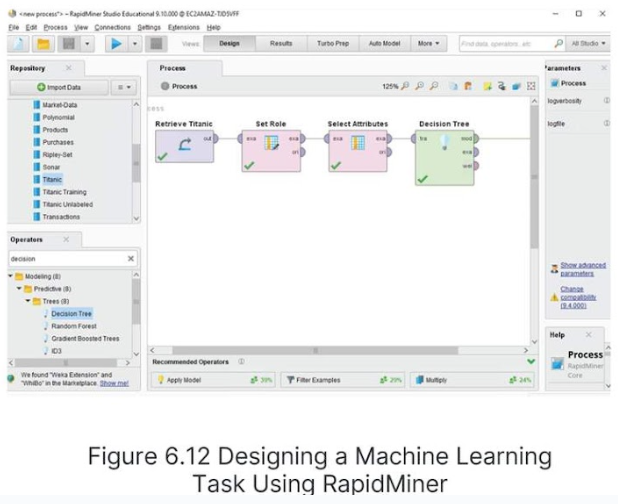Select the Decision Tree operator in the list
This screenshot has width=618, height=504.
tap(71, 314)
